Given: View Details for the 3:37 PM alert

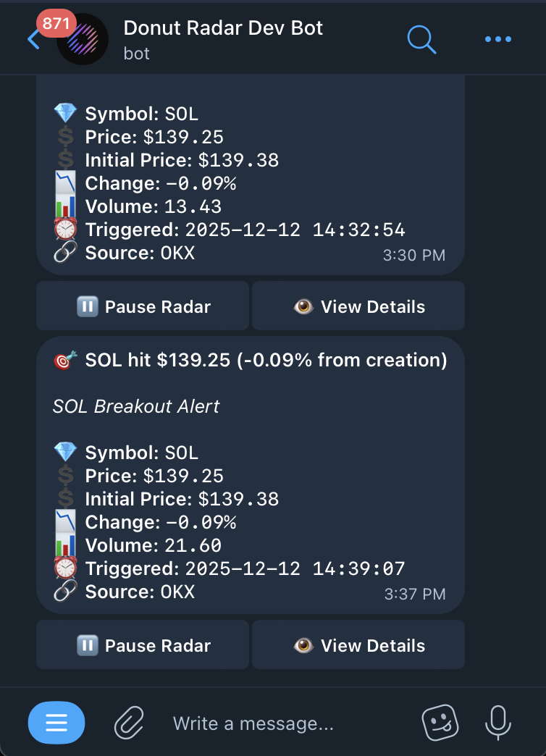Looking at the screenshot, I should coord(358,645).
